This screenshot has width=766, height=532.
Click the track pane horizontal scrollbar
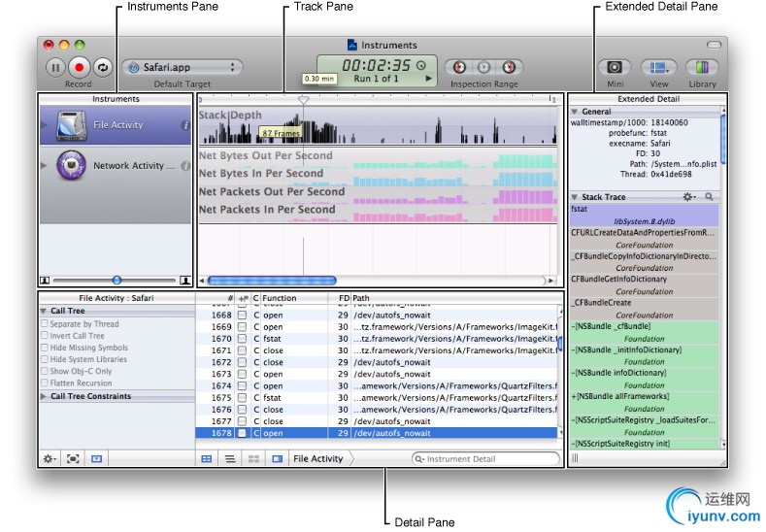(272, 281)
